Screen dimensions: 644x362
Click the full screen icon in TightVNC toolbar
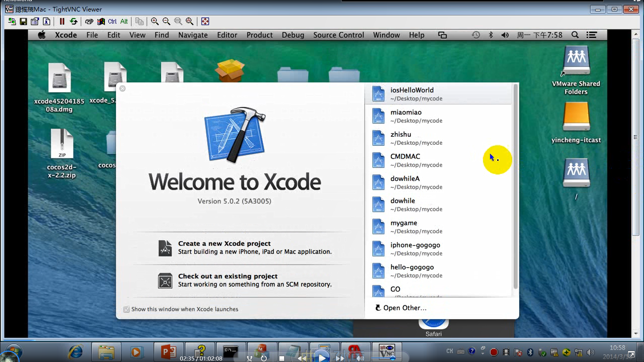[x=205, y=22]
